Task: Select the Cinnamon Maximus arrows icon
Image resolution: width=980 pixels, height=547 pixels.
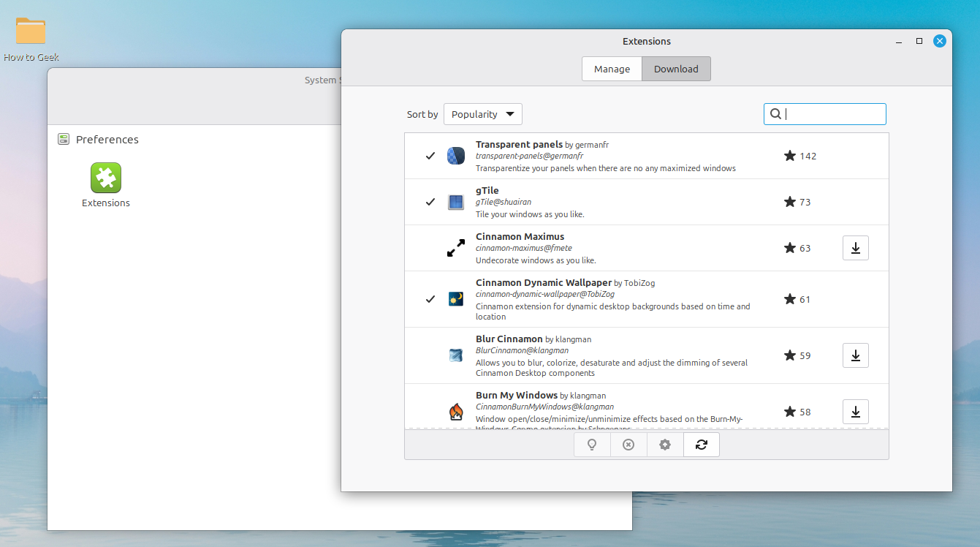Action: (456, 248)
